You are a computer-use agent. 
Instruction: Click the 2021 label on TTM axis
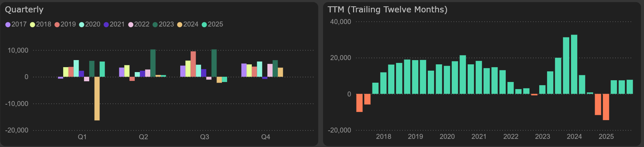[x=479, y=136]
